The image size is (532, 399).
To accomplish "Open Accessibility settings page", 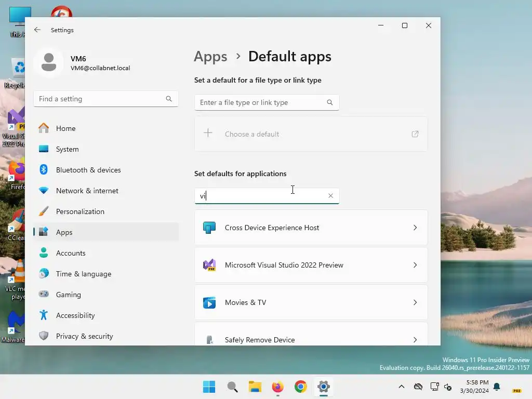I will click(x=106, y=315).
